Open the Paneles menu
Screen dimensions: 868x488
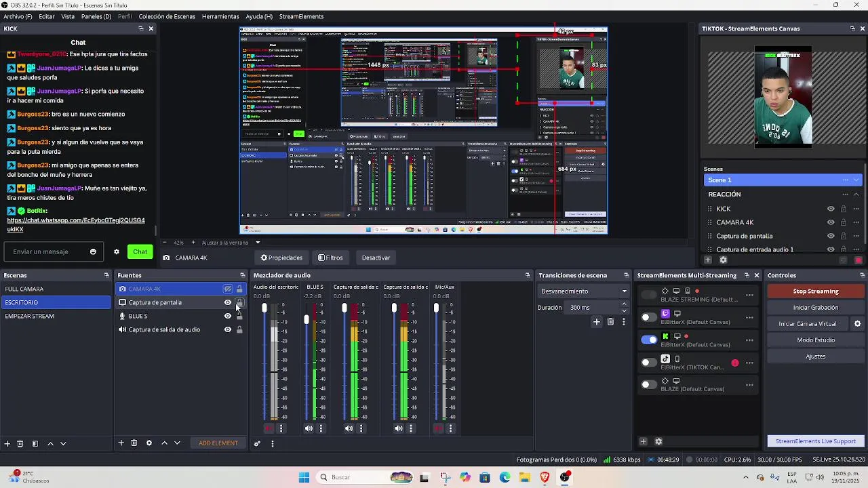click(96, 16)
